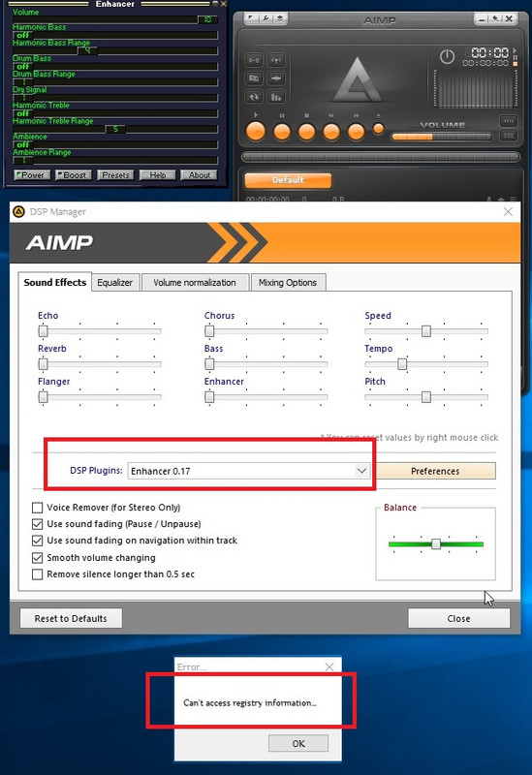
Task: Click the Stop button in AIMP player
Action: [306, 132]
